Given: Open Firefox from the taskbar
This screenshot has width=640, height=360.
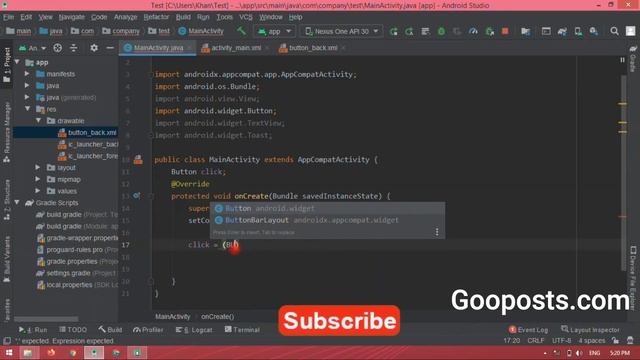Looking at the screenshot, I should point(51,353).
